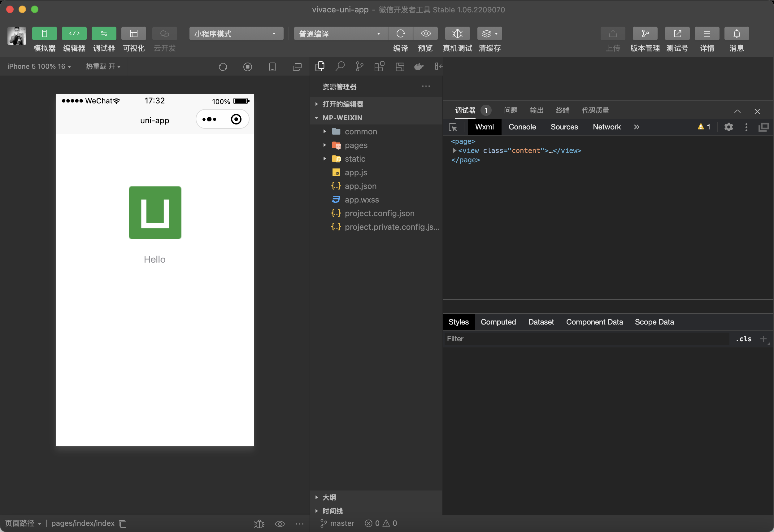
Task: Switch to the 终端 terminal tab
Action: click(x=563, y=110)
